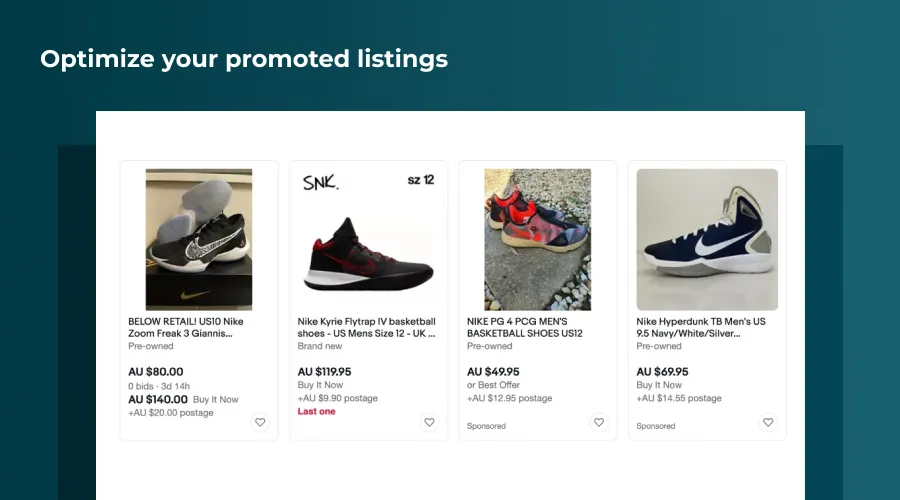Screen dimensions: 900x500
Task: Favorite the Nike Zoom Freak 3 listing
Action: click(x=260, y=422)
